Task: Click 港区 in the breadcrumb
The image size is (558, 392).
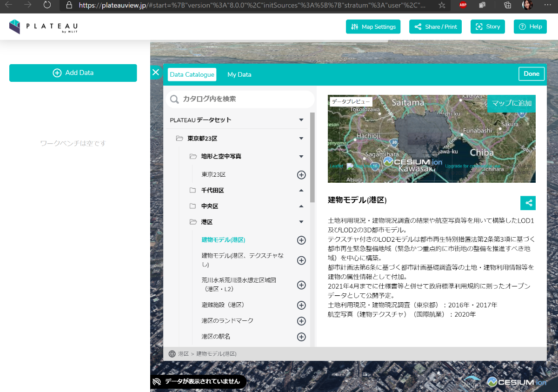Action: point(183,354)
